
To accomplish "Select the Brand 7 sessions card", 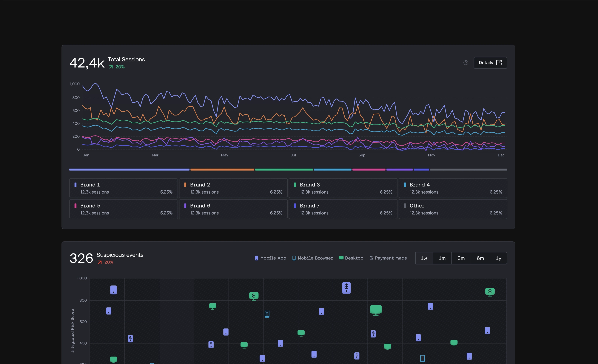I will (343, 209).
